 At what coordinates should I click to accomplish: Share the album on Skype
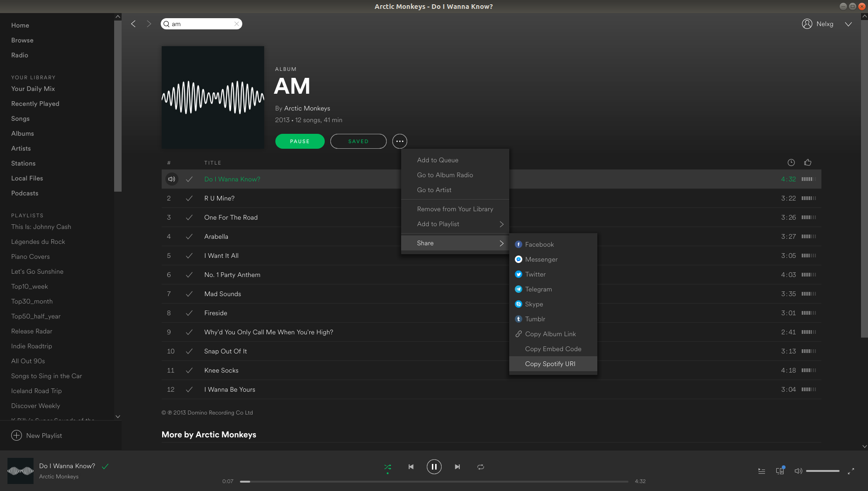coord(534,304)
